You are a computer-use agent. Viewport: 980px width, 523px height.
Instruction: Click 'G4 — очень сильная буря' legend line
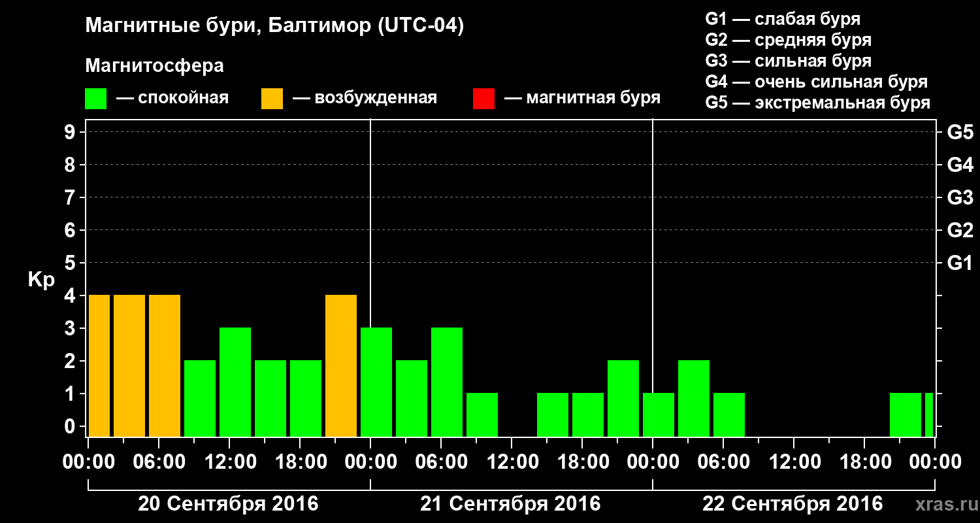[x=816, y=82]
